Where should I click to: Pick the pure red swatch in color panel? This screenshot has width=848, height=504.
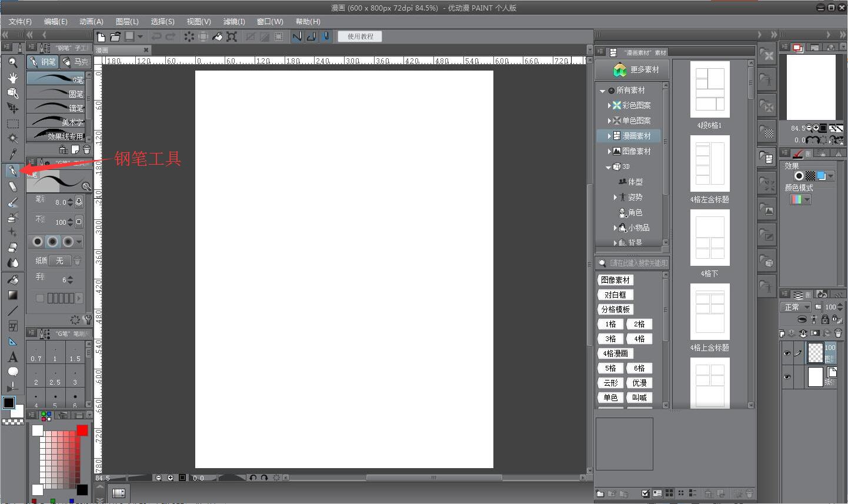pyautogui.click(x=82, y=430)
